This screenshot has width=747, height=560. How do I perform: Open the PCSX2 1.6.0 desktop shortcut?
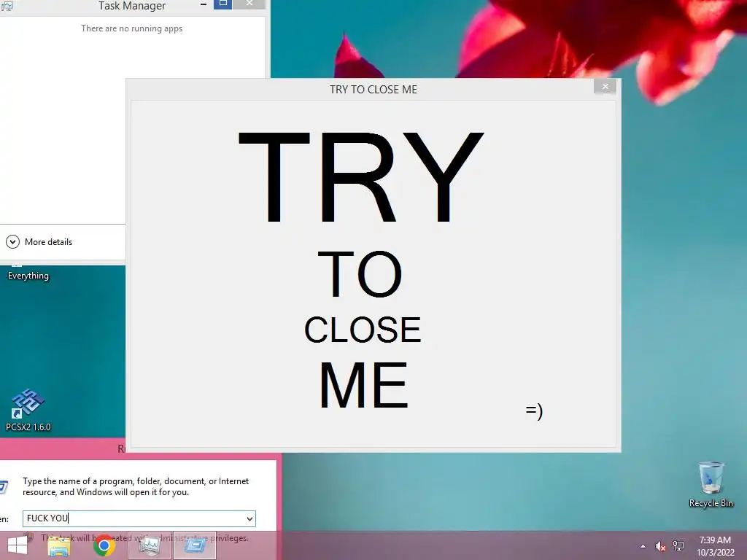point(28,410)
